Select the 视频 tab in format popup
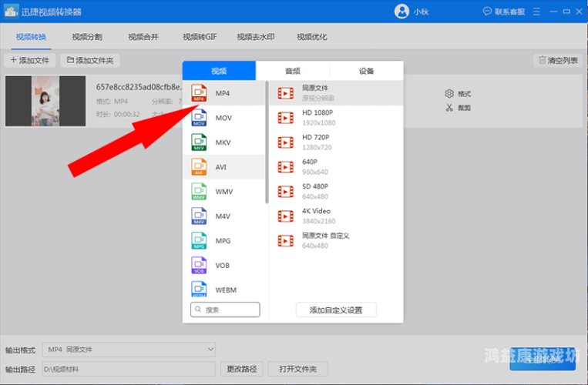Viewport: 588px width, 385px height. [219, 71]
